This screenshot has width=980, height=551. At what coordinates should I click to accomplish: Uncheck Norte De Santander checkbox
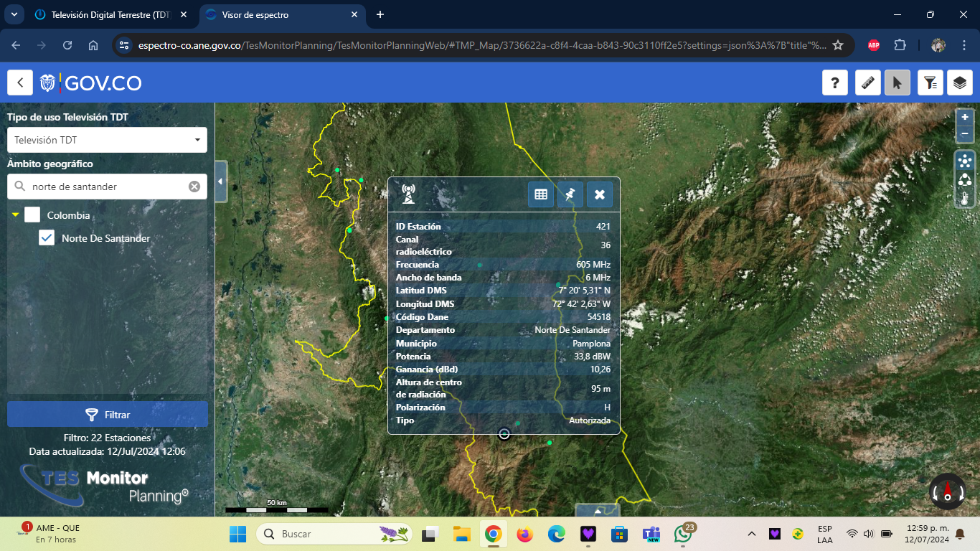[47, 237]
